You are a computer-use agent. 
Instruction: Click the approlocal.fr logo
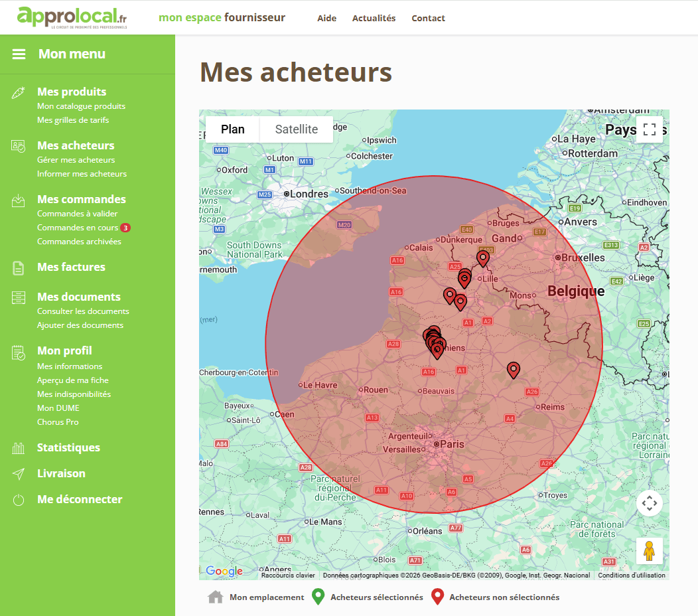72,17
